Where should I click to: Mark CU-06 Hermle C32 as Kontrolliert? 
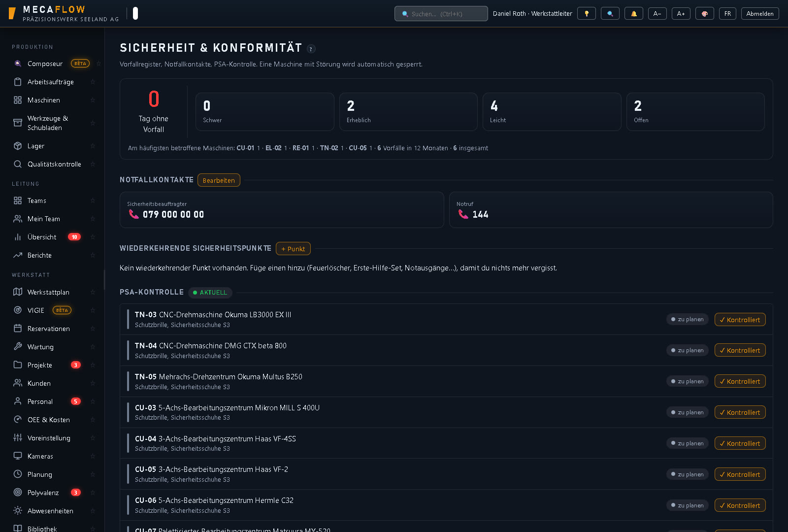[x=740, y=505]
